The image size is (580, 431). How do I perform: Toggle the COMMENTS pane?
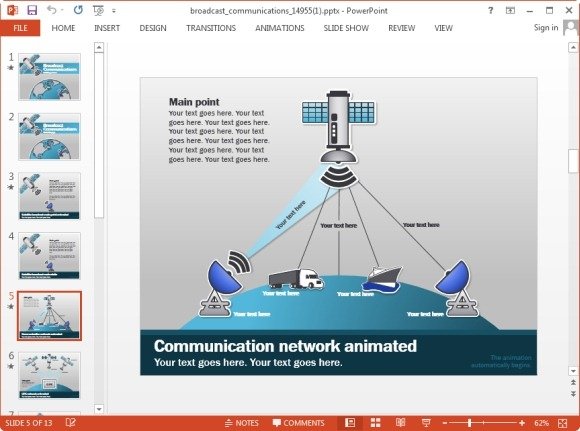pos(299,423)
